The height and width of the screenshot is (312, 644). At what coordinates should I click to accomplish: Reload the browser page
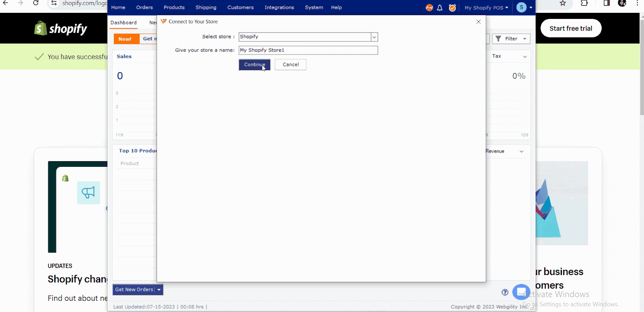pyautogui.click(x=36, y=3)
